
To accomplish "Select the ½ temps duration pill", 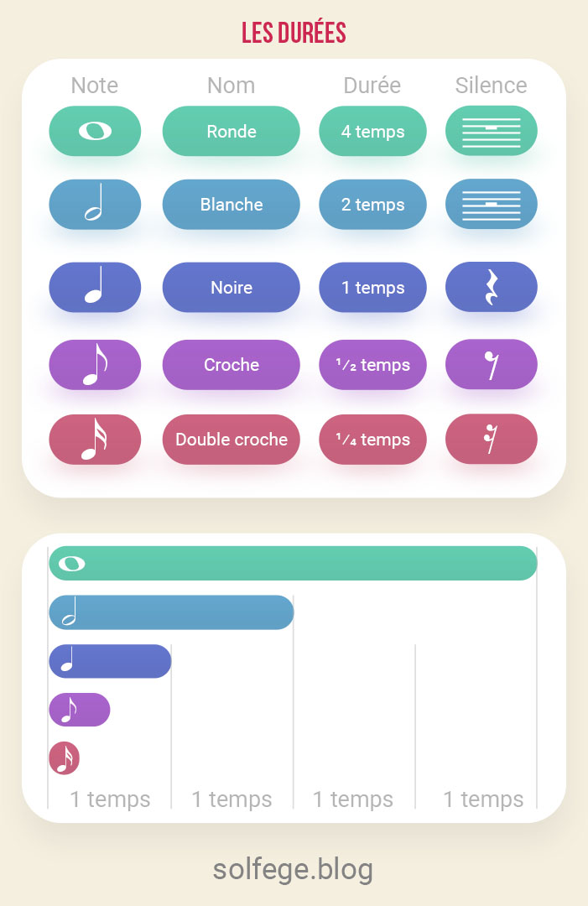I will pos(372,365).
